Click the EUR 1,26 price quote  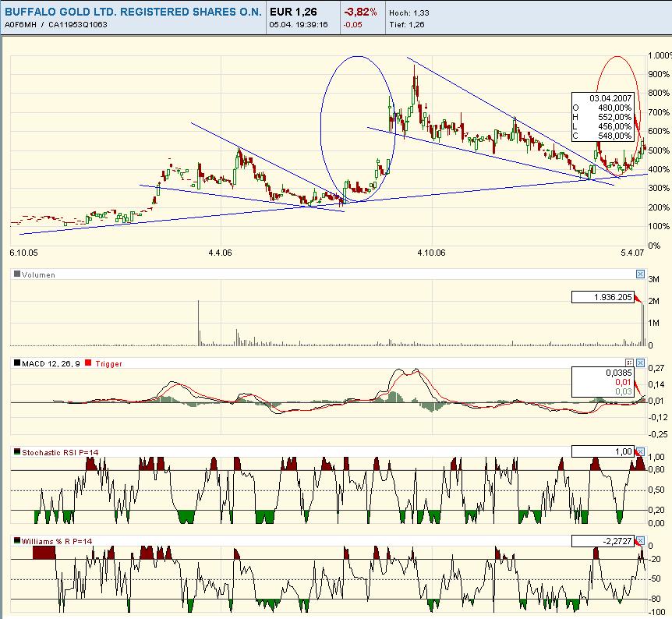click(293, 12)
